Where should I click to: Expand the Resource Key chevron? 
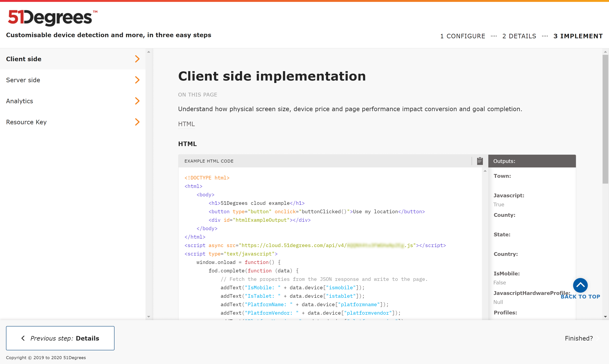click(x=137, y=122)
